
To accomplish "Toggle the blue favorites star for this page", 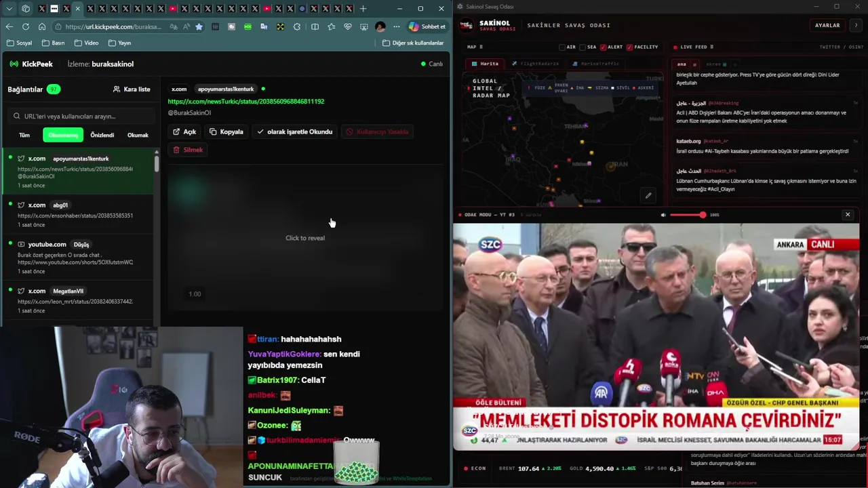I will point(199,26).
